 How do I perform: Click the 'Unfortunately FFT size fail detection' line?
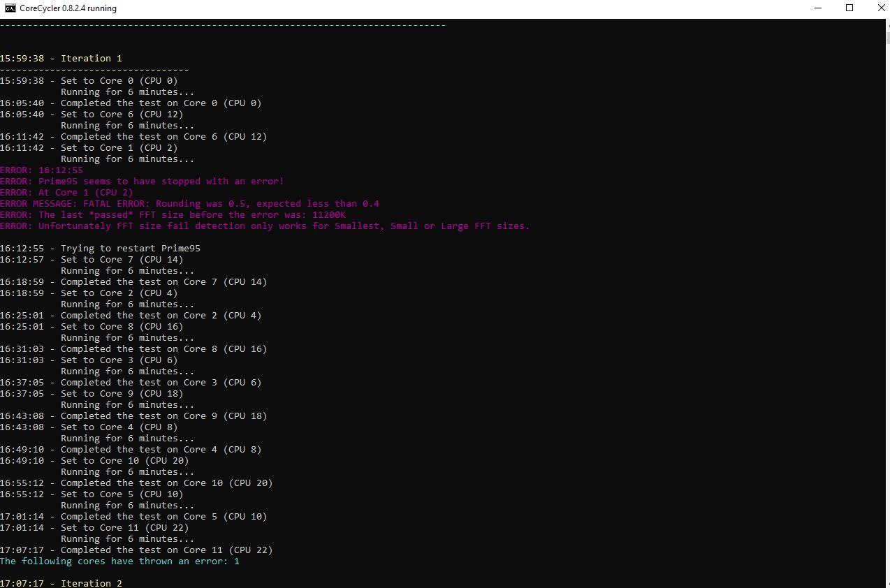point(265,226)
